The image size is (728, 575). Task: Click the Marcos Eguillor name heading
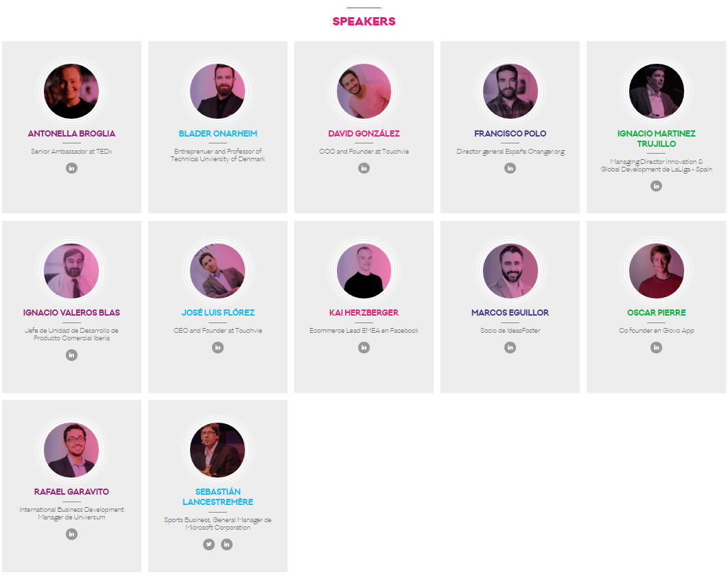[x=510, y=313]
